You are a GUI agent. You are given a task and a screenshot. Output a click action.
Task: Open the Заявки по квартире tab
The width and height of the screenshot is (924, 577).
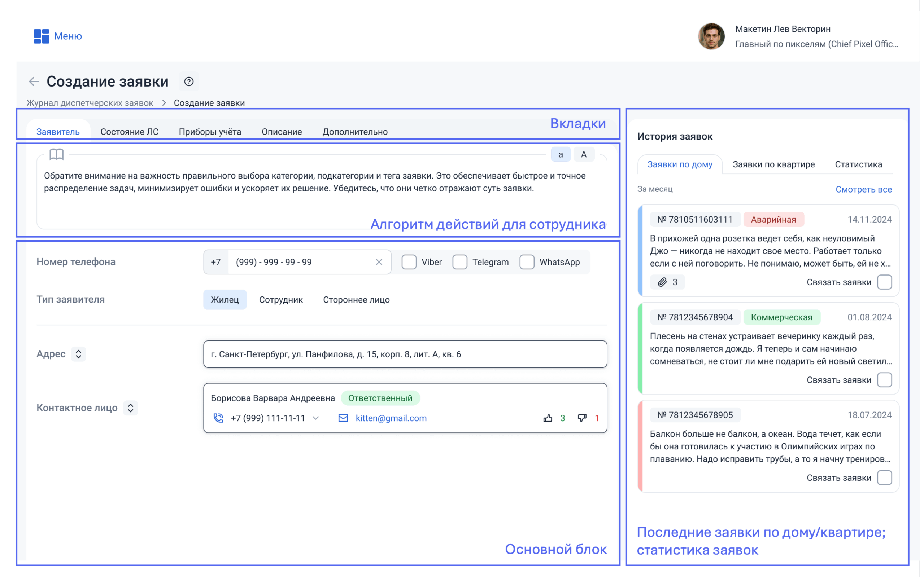tap(773, 164)
